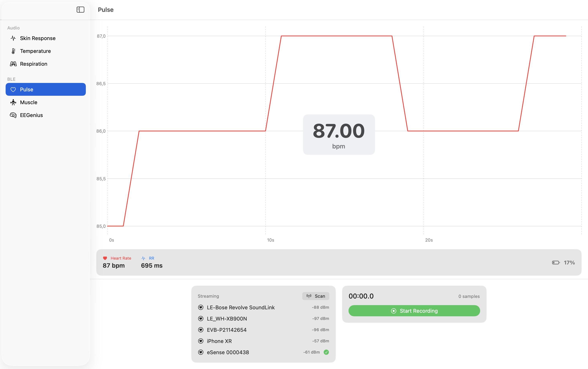Viewport: 588px width, 369px height.
Task: Click the green connected checkmark for eSense 0000438
Action: pyautogui.click(x=326, y=352)
